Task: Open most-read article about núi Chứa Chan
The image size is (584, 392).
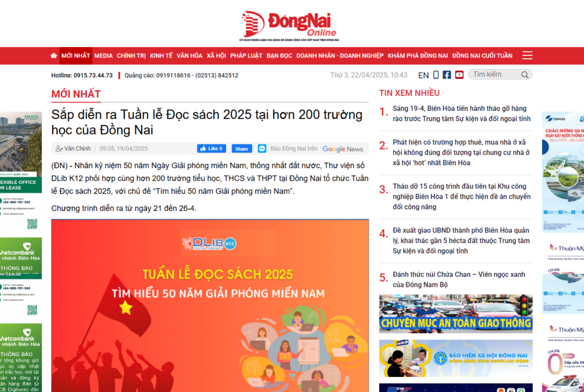Action: point(459,279)
